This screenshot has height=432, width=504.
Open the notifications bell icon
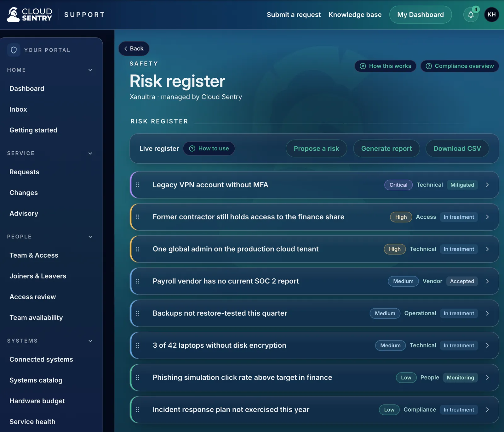(471, 14)
